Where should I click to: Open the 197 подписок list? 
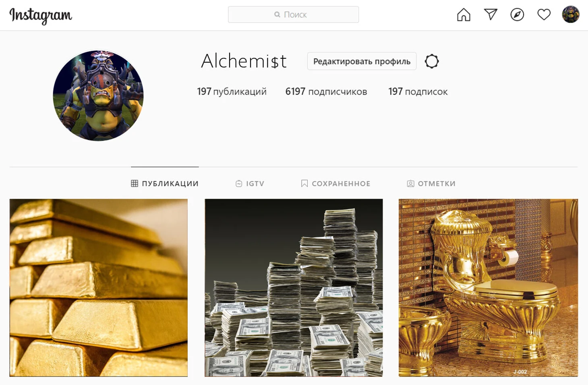point(418,92)
